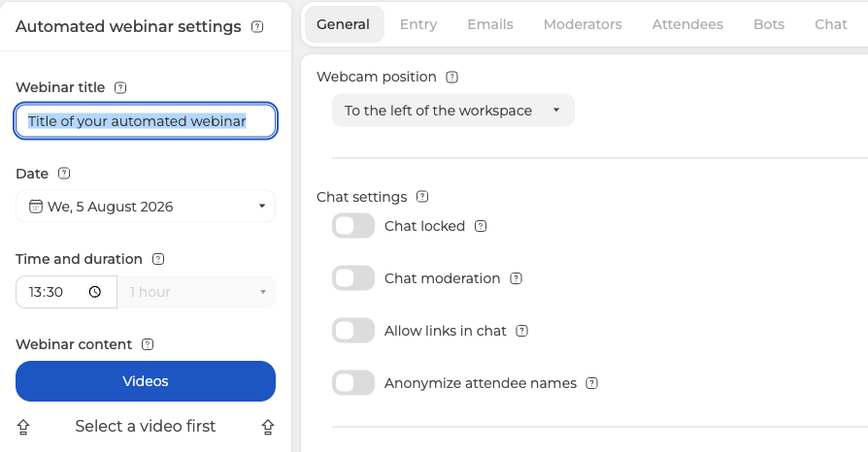Open help icon beside Anonymize attendee names

point(591,383)
